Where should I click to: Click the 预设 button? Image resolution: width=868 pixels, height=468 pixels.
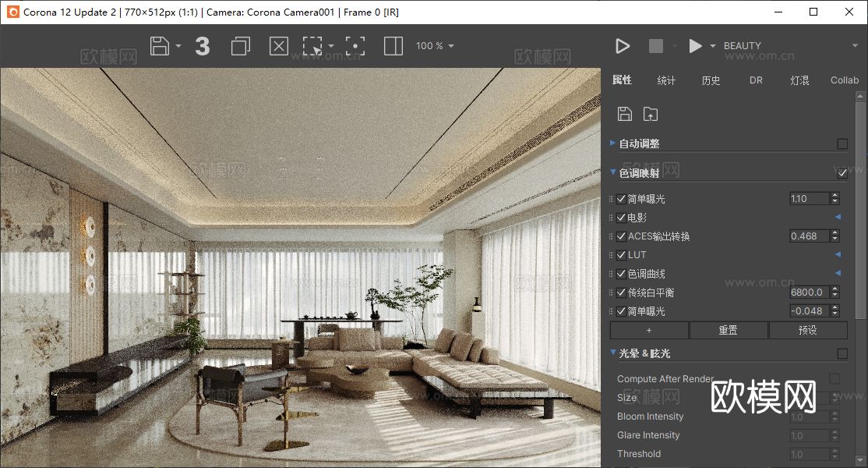click(808, 330)
